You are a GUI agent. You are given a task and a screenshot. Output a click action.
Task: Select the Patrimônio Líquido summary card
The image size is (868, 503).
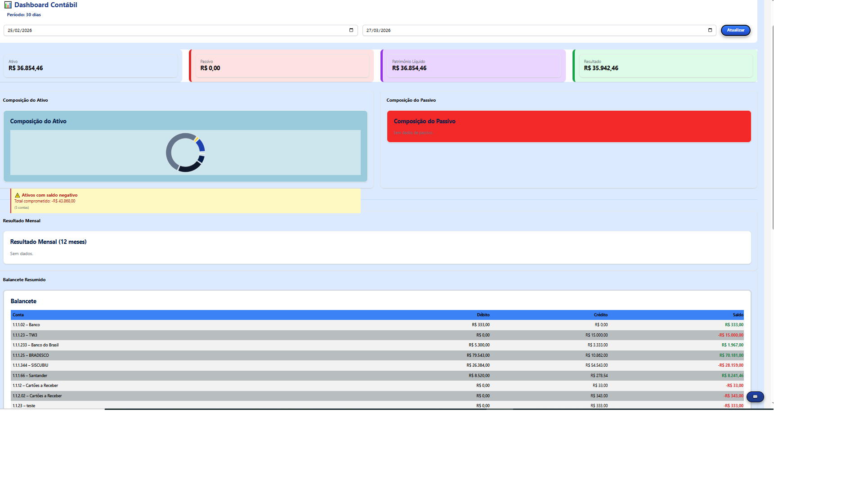tap(474, 66)
